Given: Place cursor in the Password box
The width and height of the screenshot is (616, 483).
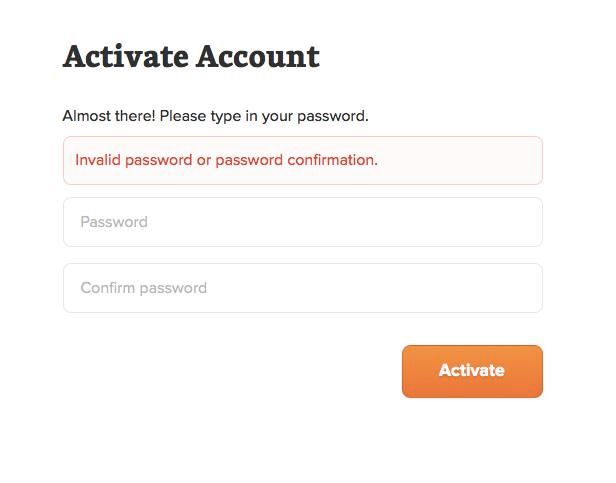Looking at the screenshot, I should click(x=302, y=222).
